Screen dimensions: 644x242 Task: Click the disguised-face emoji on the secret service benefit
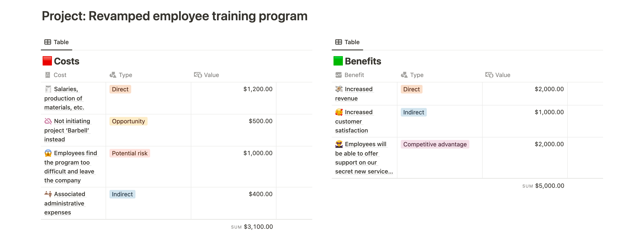[339, 144]
